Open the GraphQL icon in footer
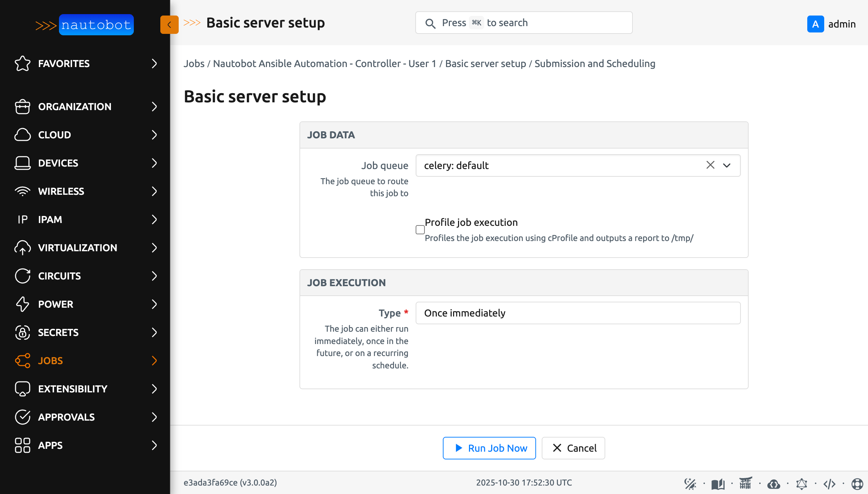This screenshot has height=494, width=868. click(x=801, y=484)
